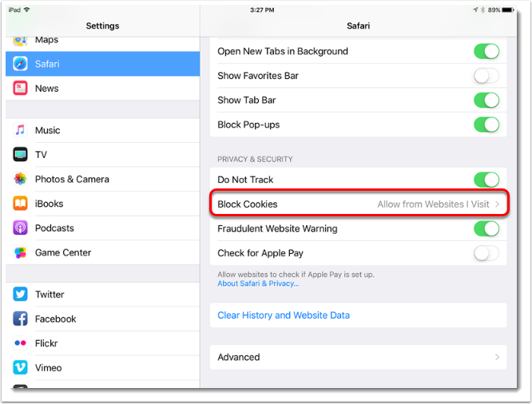Tap the Vimeo icon

[x=20, y=367]
